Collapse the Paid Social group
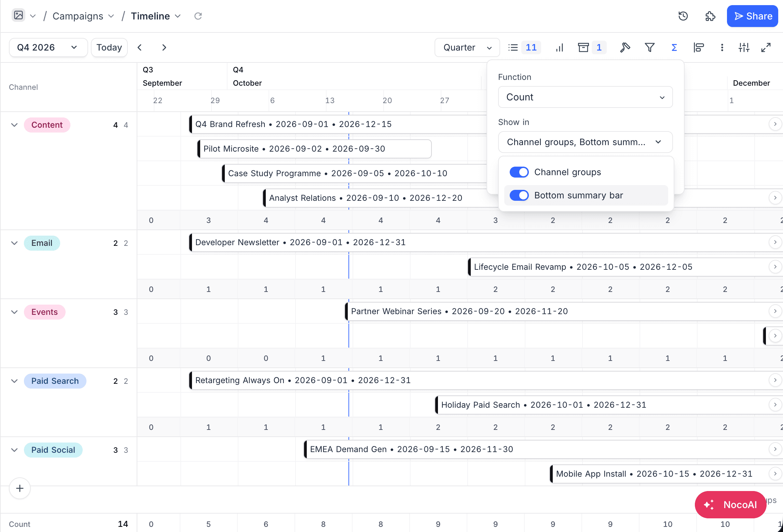The image size is (783, 532). point(14,450)
